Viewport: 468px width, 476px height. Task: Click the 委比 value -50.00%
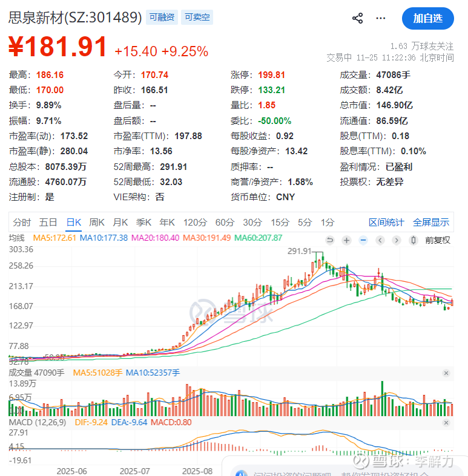tap(275, 121)
